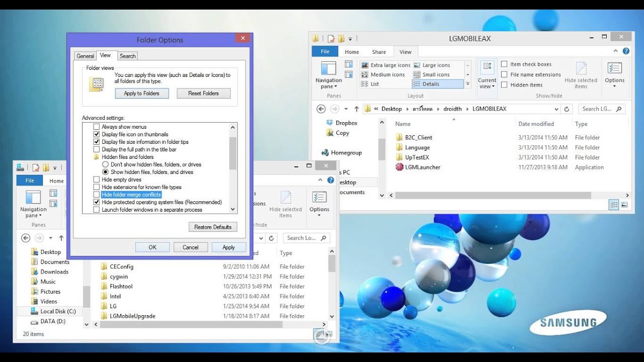
Task: Click Refresh icon in Local Disk window
Action: click(272, 238)
